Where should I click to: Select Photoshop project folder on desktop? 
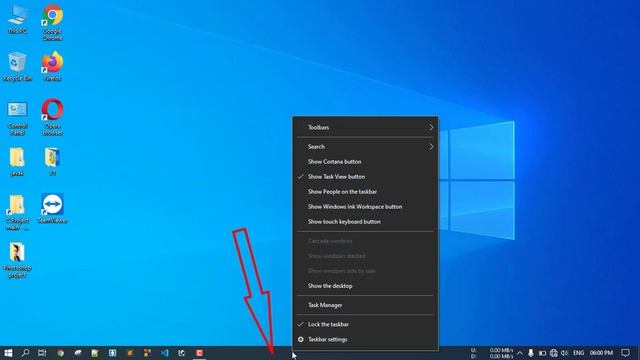click(17, 260)
